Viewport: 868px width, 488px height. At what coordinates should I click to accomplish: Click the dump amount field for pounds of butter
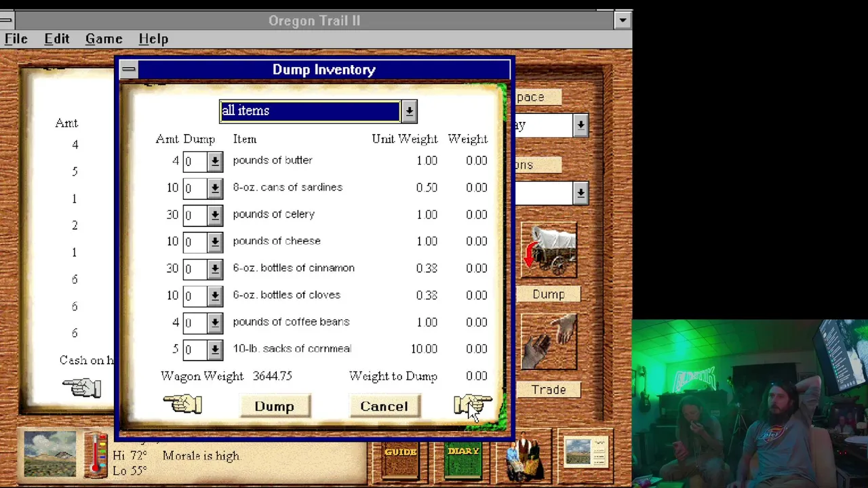point(195,161)
